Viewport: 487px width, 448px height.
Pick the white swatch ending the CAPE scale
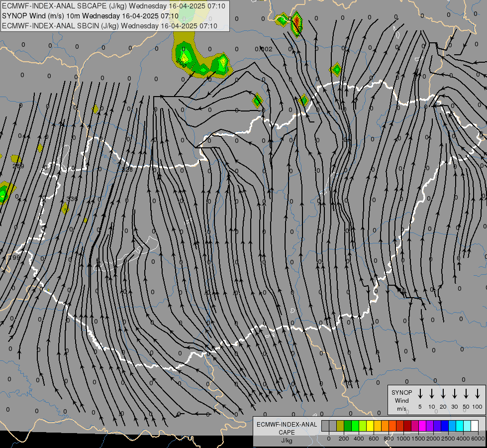coord(474,426)
